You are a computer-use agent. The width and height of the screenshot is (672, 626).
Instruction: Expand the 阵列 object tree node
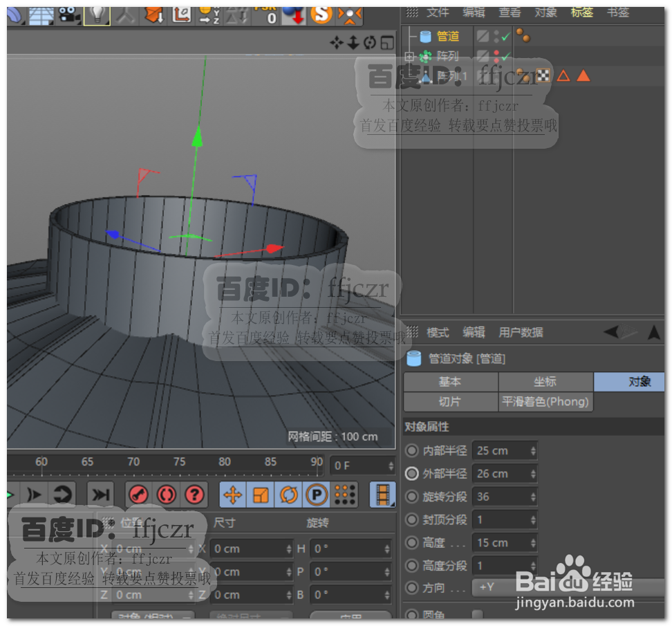coord(409,56)
